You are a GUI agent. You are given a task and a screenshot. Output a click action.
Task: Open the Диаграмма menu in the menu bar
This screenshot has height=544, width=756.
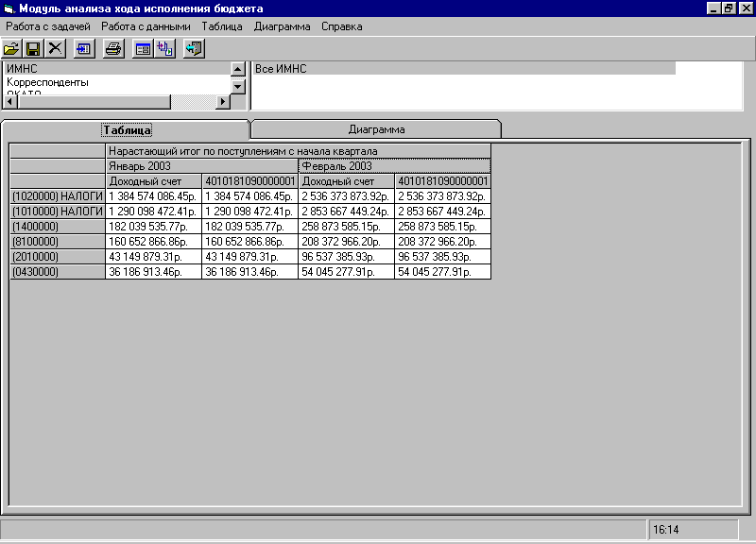pos(282,26)
